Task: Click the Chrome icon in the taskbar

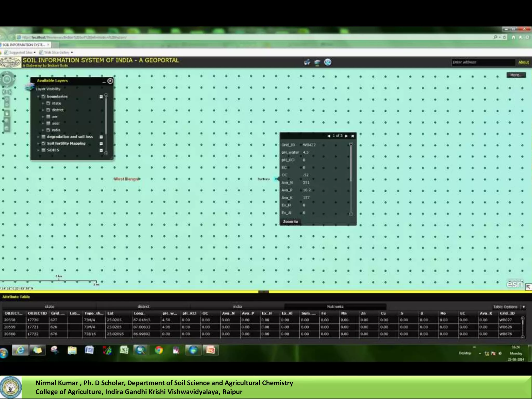Action: click(x=159, y=350)
